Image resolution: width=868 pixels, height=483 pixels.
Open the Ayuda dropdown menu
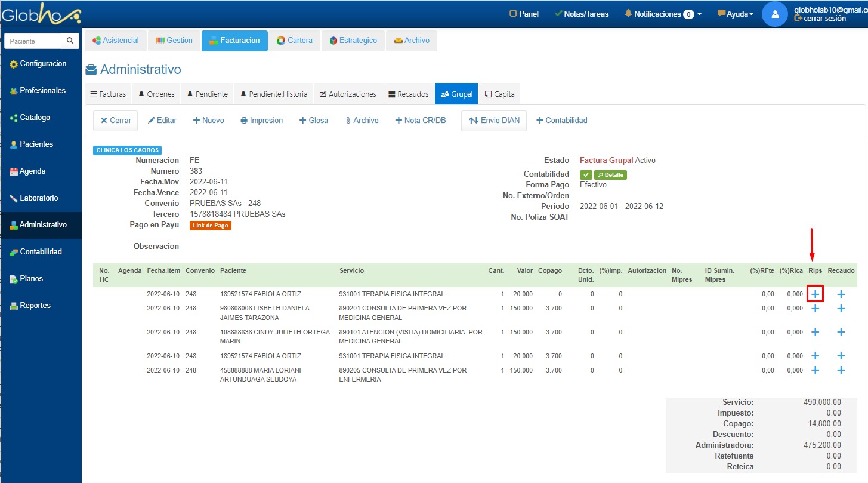point(736,14)
